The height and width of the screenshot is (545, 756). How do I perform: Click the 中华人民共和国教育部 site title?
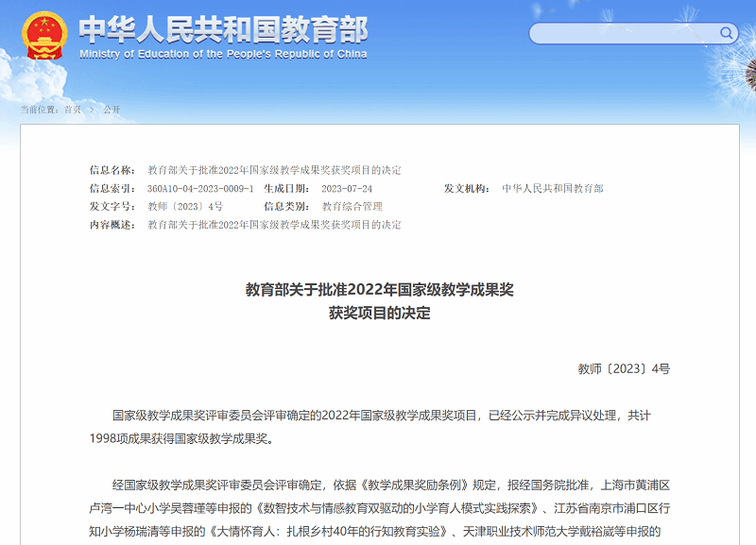click(x=222, y=29)
